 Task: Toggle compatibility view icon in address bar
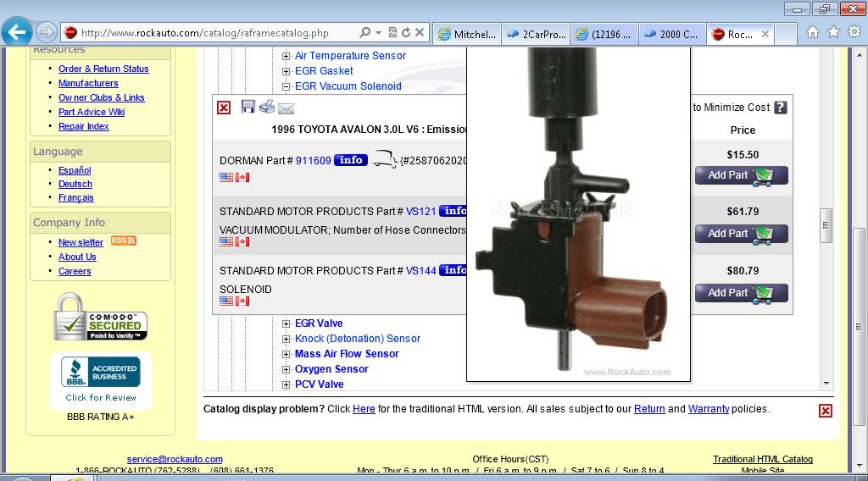tap(392, 33)
